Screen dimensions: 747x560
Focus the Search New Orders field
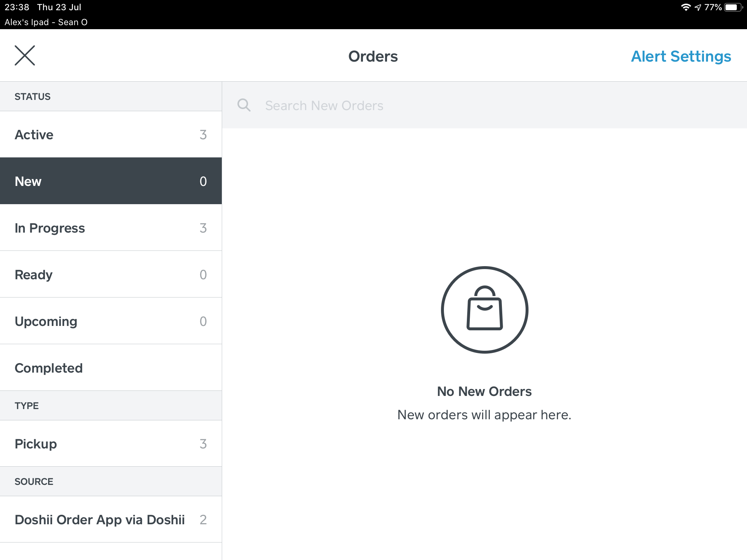[x=484, y=105]
